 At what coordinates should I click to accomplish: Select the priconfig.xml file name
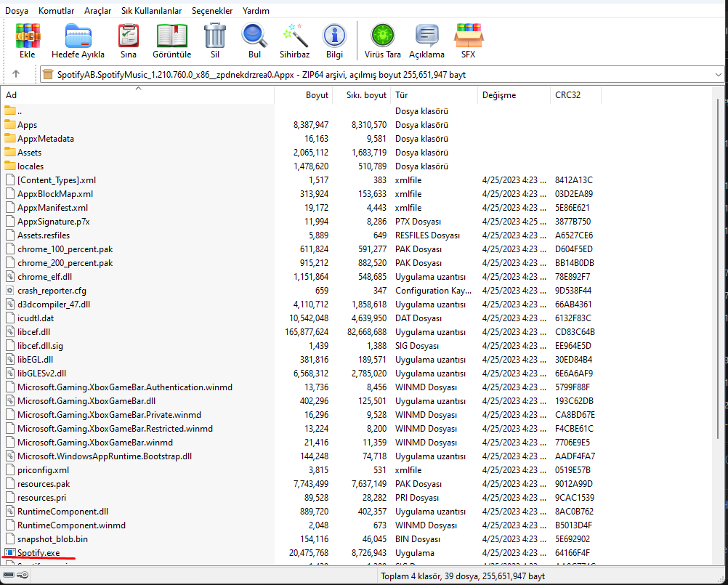43,470
